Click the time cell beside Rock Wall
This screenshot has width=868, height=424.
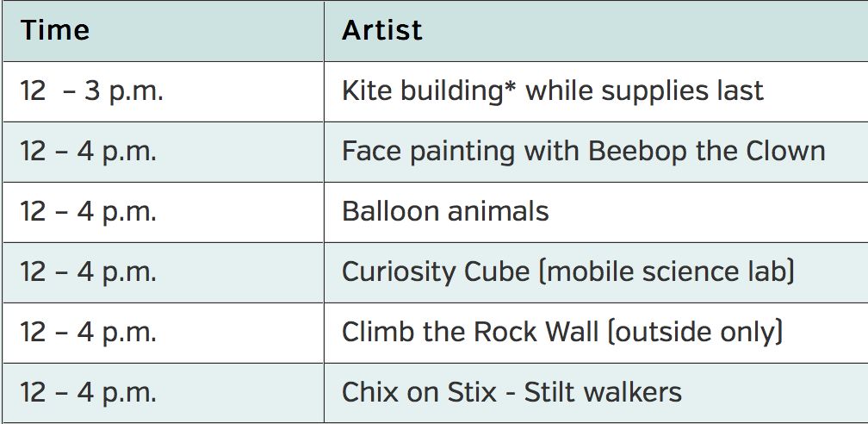[x=164, y=334]
